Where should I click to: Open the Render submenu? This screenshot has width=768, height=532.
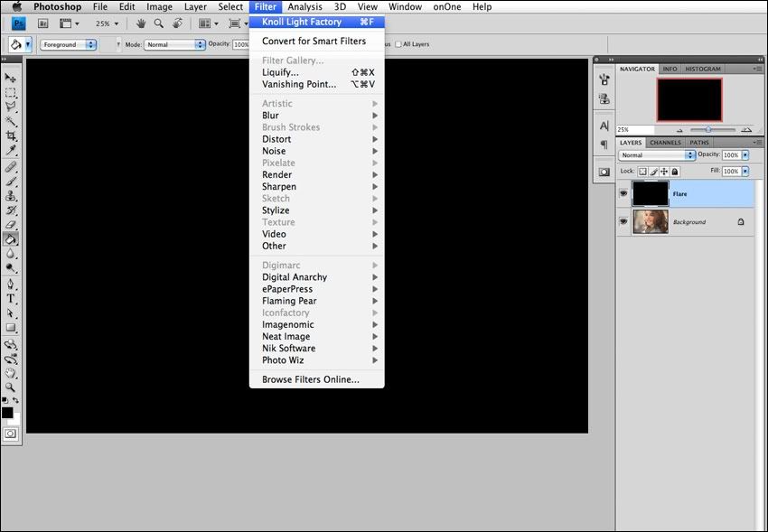coord(317,174)
